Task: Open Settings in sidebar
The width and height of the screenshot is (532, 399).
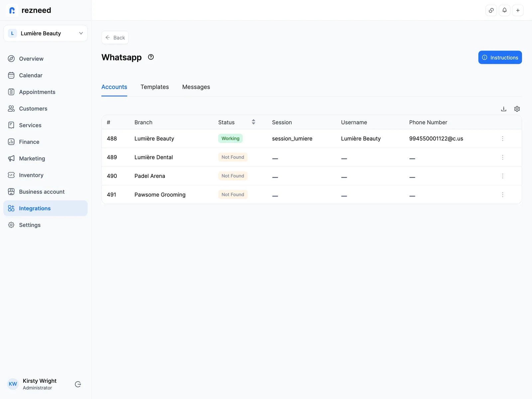Action: click(x=46, y=225)
